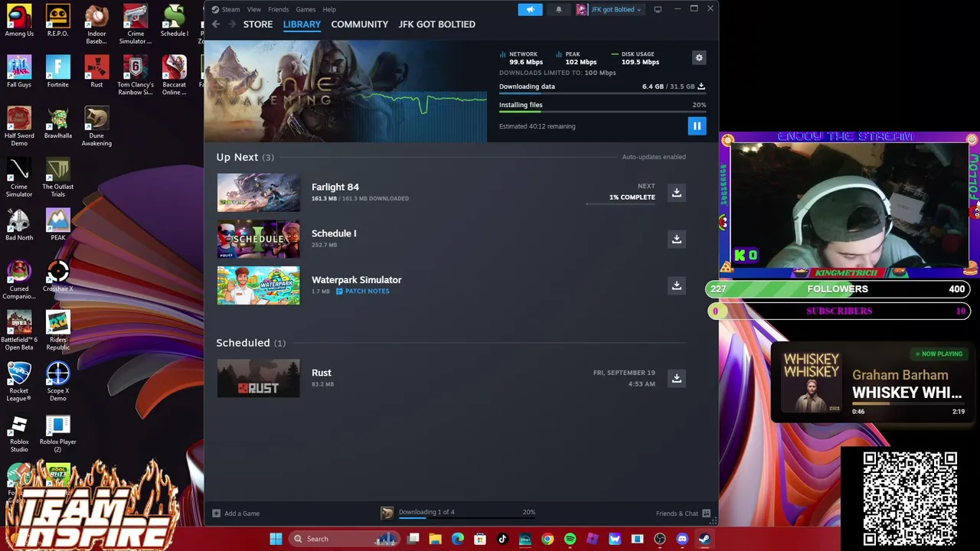This screenshot has height=551, width=980.
Task: Start downloading Schedule I now
Action: pos(676,239)
